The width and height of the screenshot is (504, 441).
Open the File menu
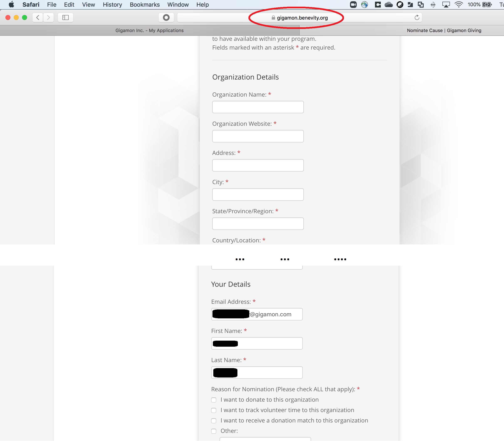click(52, 4)
